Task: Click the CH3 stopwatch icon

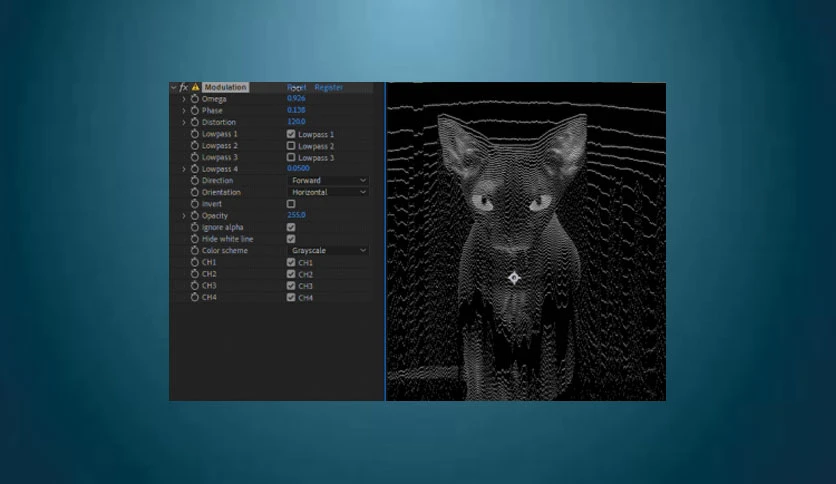Action: click(195, 286)
